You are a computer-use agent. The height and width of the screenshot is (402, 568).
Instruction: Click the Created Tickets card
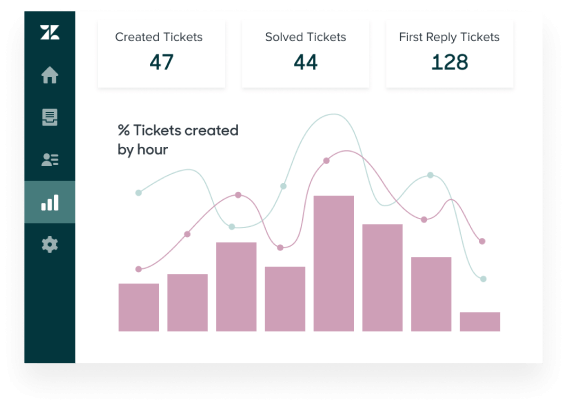pos(162,54)
